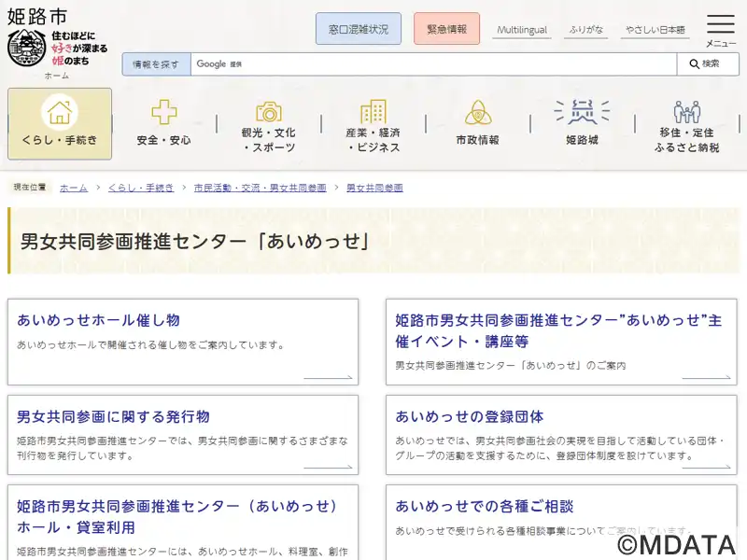
Task: Enable ふりがな reading aid
Action: click(x=585, y=30)
